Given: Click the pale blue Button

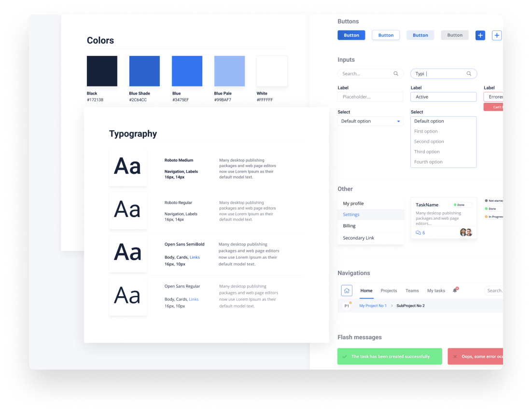Looking at the screenshot, I should (420, 35).
